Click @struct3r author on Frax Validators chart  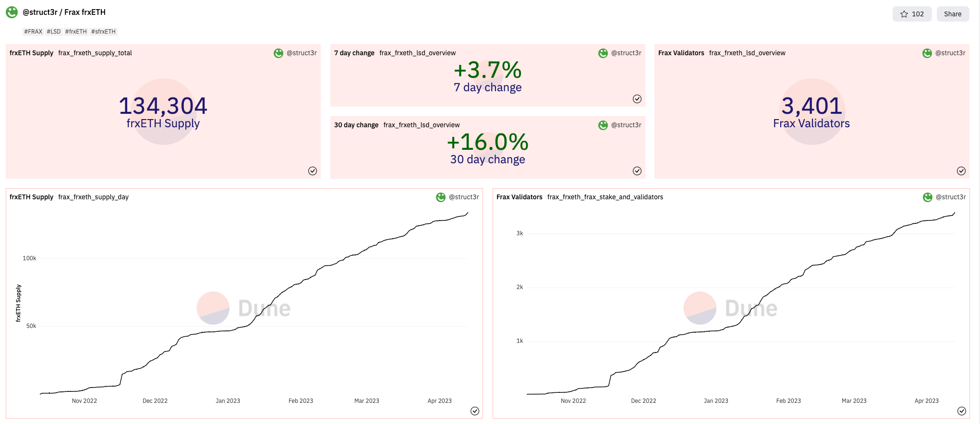(951, 197)
